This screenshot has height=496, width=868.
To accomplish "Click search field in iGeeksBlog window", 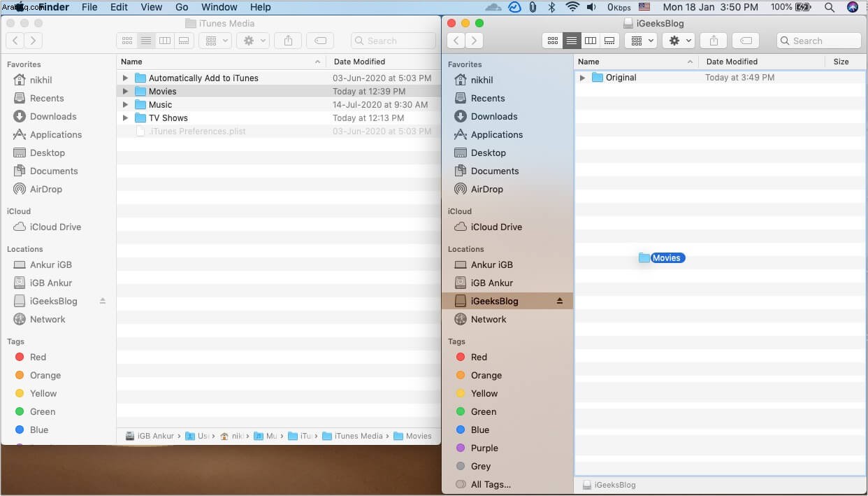I will pyautogui.click(x=819, y=41).
